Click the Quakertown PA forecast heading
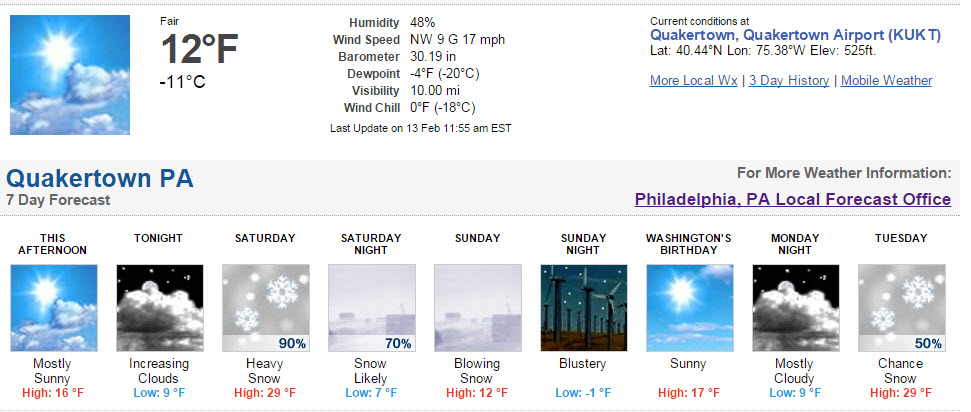Viewport: 971px width, 412px height. point(100,179)
